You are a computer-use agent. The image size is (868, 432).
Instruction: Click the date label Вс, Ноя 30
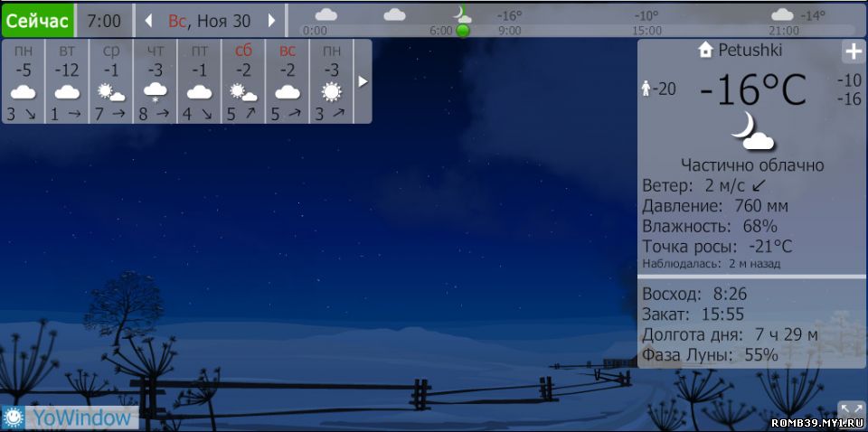tap(209, 20)
